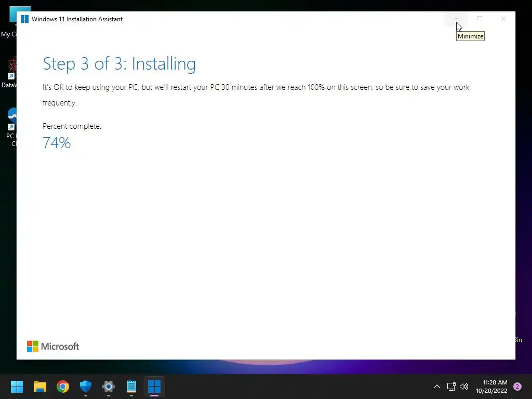Click the 'Windows 11 Installation Assistant' title text
The image size is (532, 399).
(77, 19)
